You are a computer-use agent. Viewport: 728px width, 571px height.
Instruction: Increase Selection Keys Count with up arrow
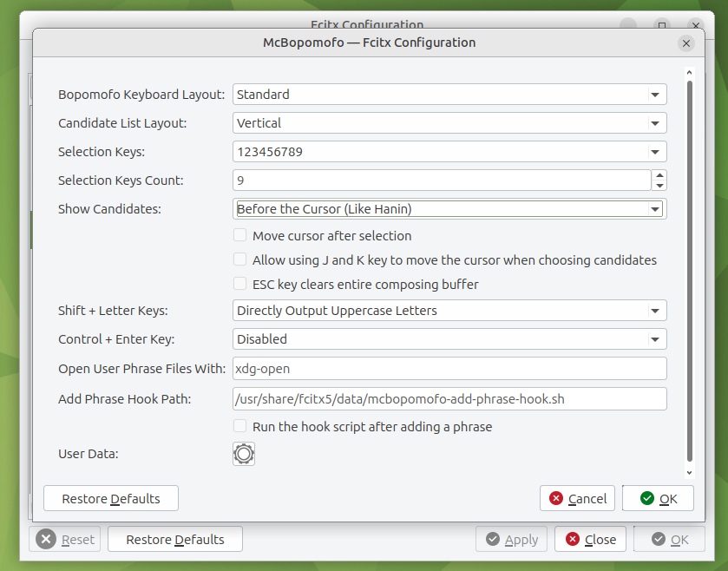(659, 175)
